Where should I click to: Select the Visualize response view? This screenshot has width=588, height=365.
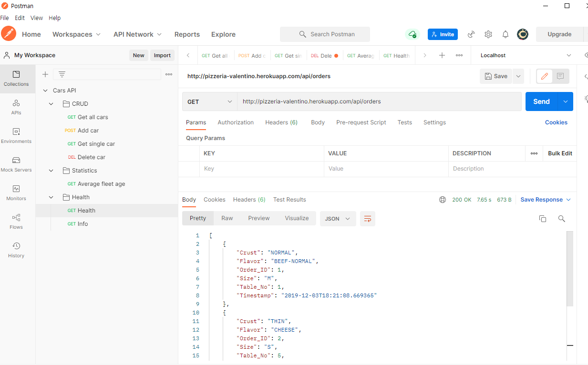(x=297, y=218)
